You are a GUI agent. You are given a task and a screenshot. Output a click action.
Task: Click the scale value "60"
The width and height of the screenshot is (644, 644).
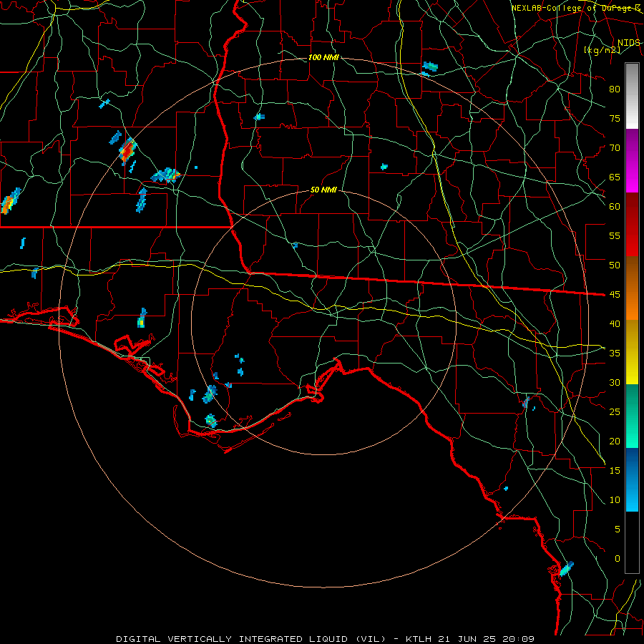(x=615, y=207)
